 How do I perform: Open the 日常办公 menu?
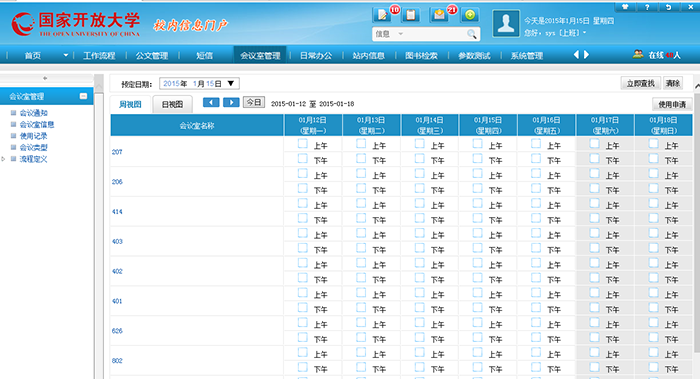(316, 56)
